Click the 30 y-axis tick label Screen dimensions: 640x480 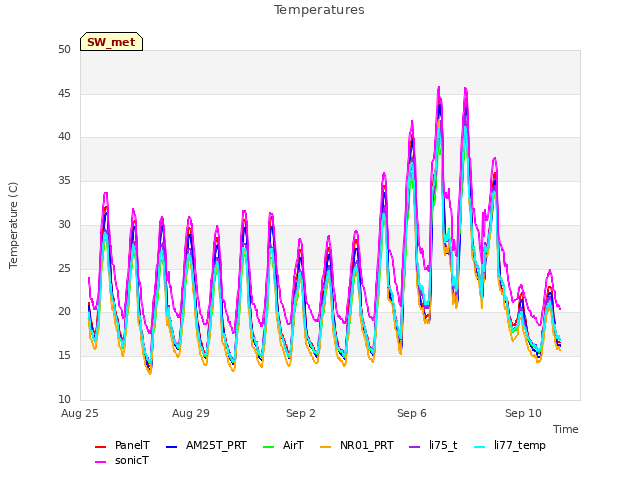click(x=64, y=224)
